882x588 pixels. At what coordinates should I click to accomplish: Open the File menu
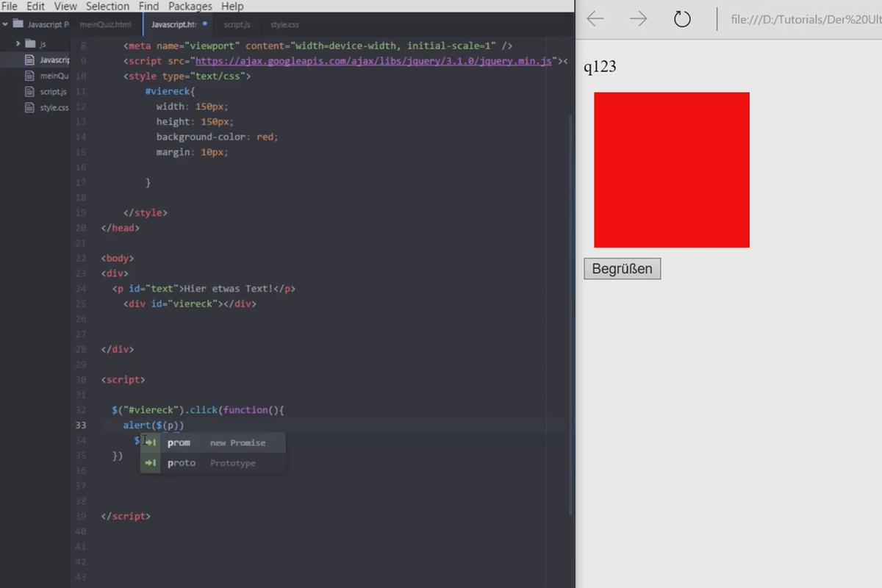(10, 6)
